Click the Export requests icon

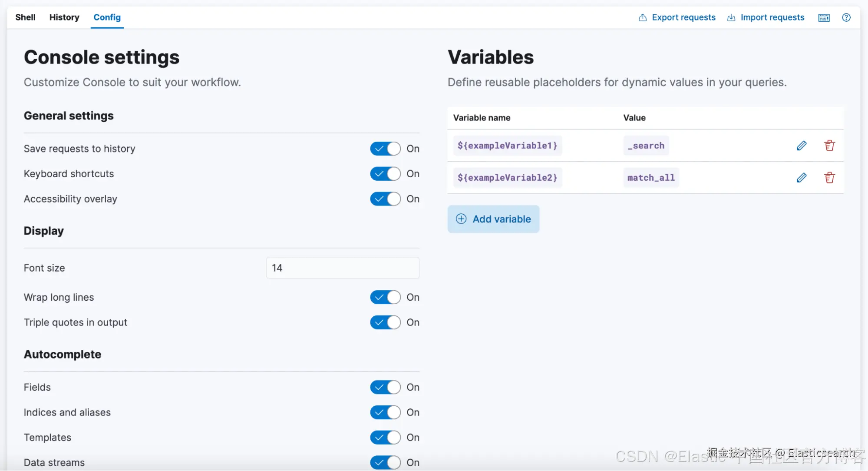coord(643,18)
